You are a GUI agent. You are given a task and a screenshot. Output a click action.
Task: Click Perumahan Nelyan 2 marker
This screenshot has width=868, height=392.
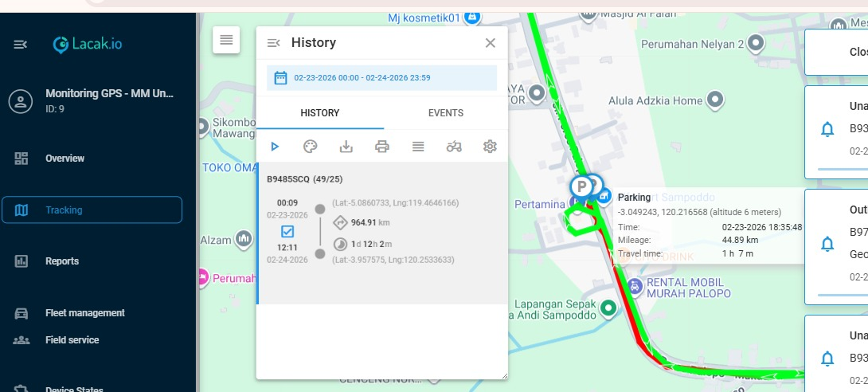[756, 43]
